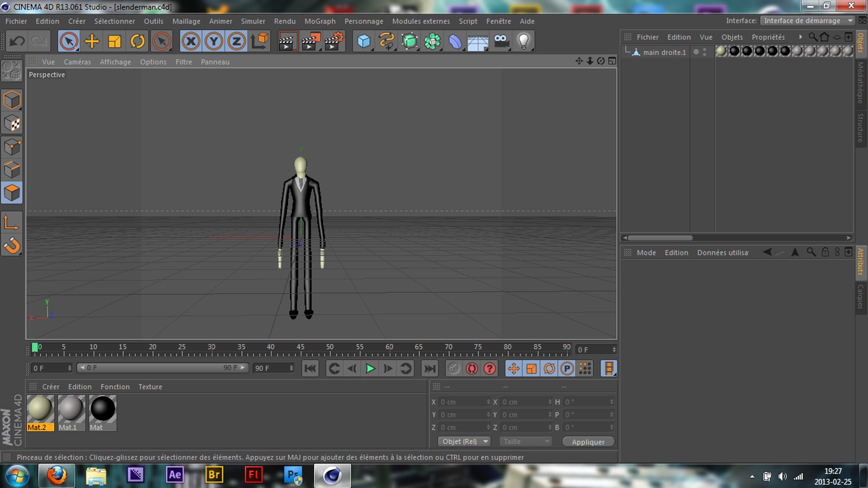Open Photoshop from the Windows taskbar
This screenshot has width=868, height=488.
(293, 475)
